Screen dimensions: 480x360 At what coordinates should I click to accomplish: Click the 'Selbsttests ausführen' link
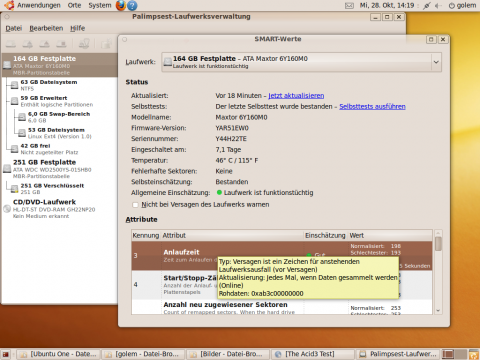pos(372,107)
